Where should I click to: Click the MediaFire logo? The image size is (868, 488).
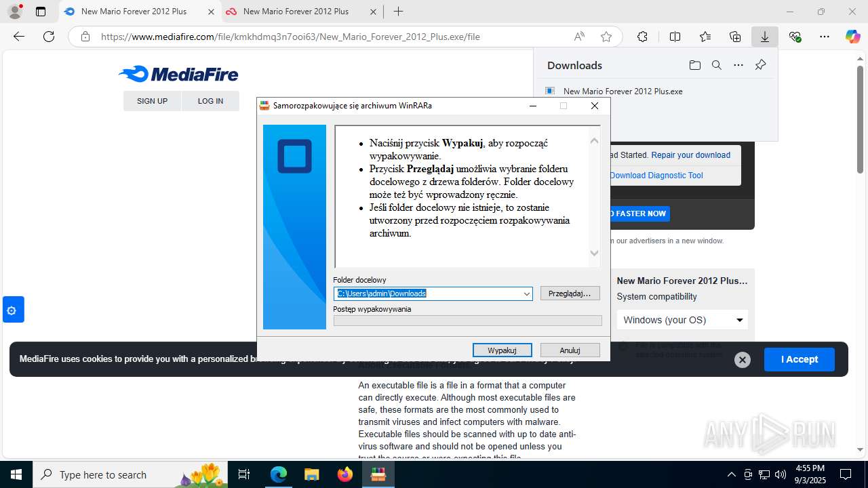(178, 74)
